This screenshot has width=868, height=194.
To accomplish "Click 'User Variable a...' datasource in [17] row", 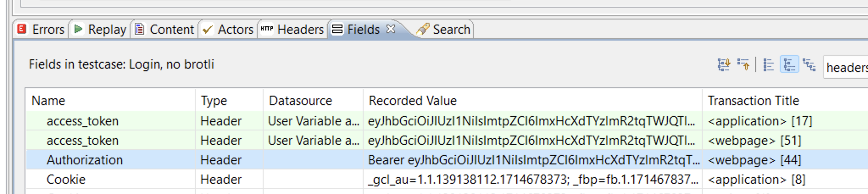I will [x=313, y=121].
